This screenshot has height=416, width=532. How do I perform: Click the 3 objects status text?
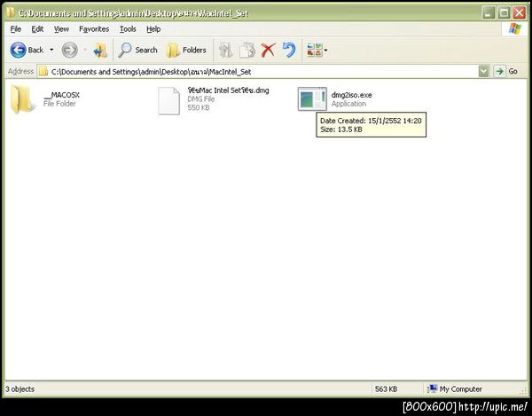20,389
